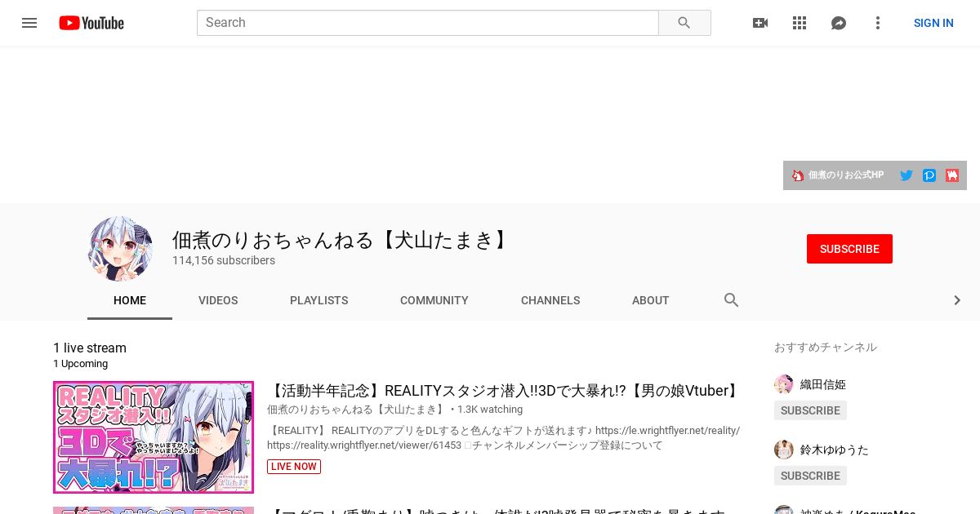This screenshot has width=980, height=514.
Task: Open the PLAYLISTS tab
Action: 319,300
